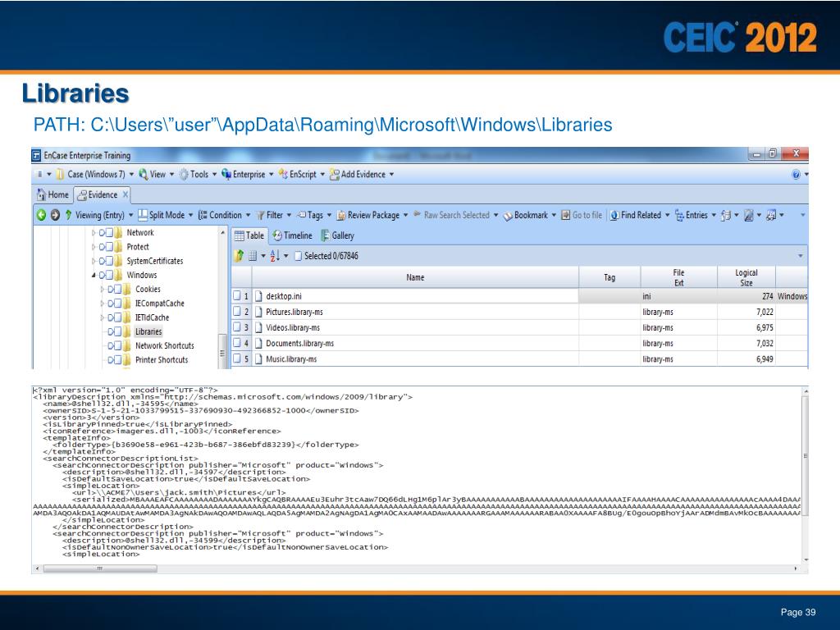Select the Music.library-ms file name
840x630 pixels.
pyautogui.click(x=291, y=359)
